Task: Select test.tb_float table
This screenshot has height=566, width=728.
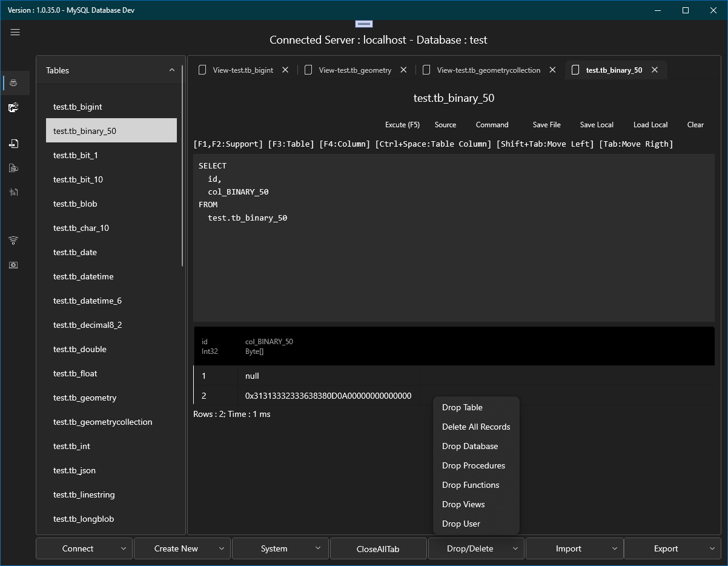Action: [111, 373]
